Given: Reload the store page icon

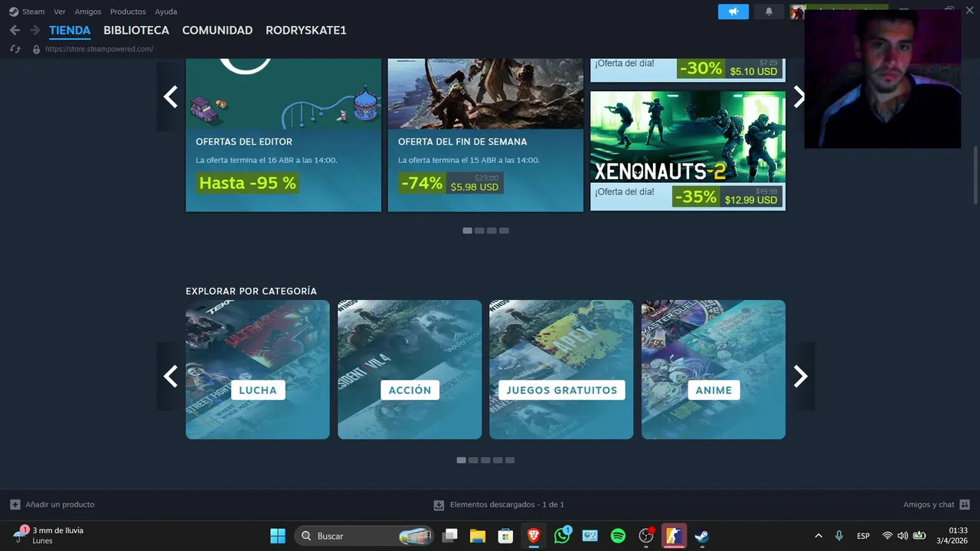Looking at the screenshot, I should coord(15,49).
